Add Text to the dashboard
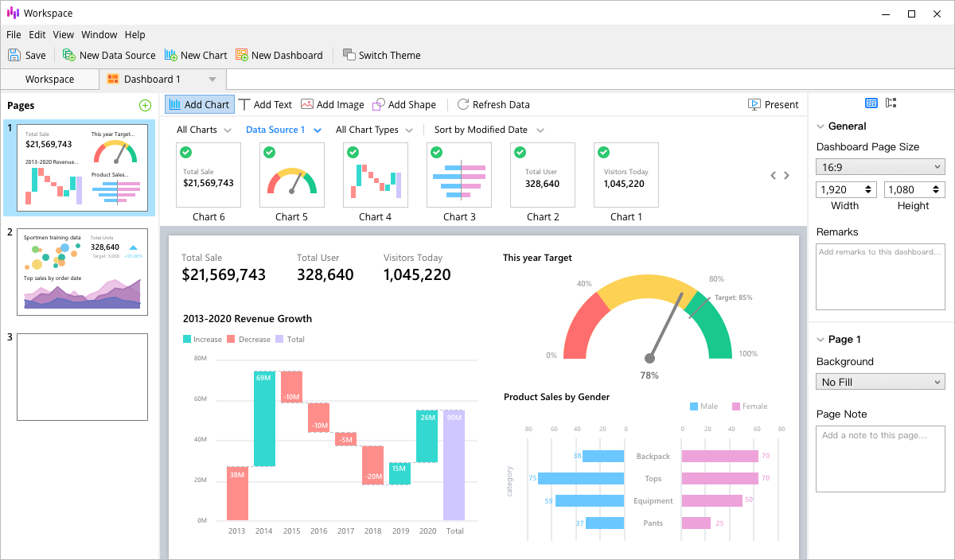 (265, 104)
